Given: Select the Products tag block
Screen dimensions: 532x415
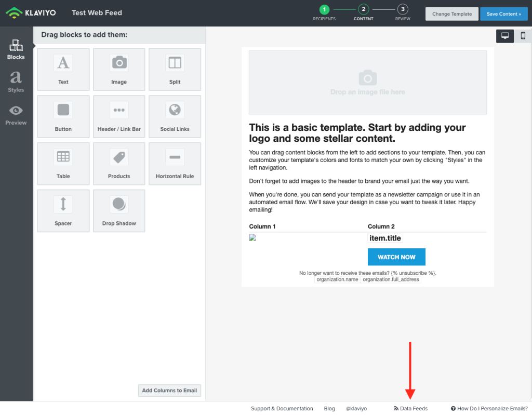Looking at the screenshot, I should [119, 164].
